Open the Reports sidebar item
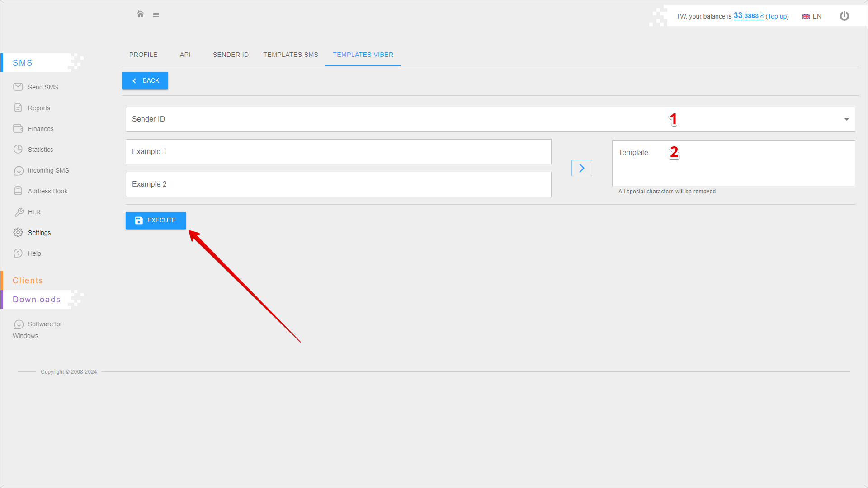 39,108
